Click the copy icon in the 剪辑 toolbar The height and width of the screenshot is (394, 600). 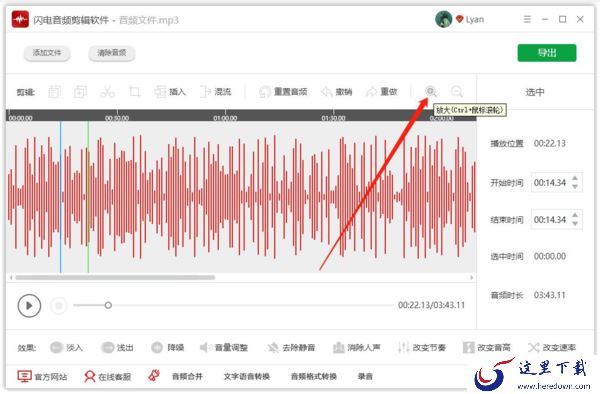(x=54, y=92)
